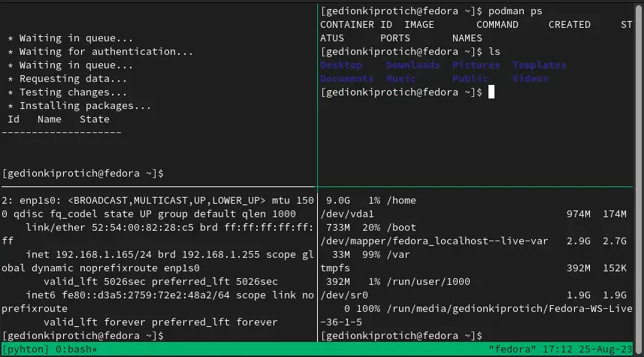644x357 pixels.
Task: Focus the top-left pane prompt
Action: pyautogui.click(x=83, y=174)
